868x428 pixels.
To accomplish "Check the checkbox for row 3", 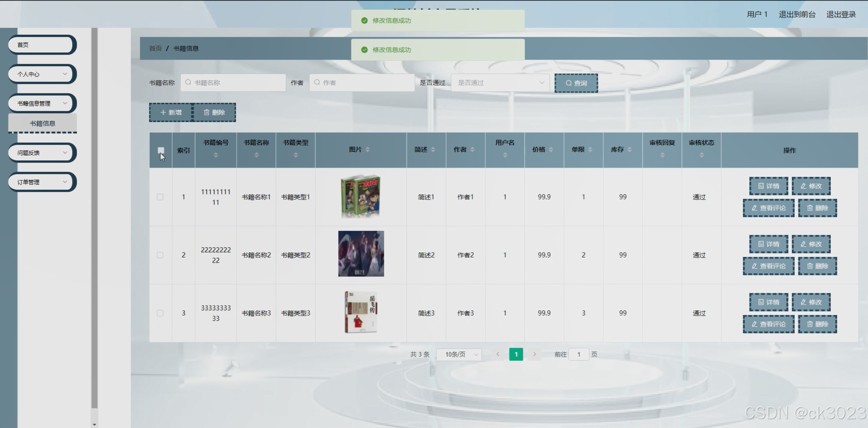I will pos(160,313).
